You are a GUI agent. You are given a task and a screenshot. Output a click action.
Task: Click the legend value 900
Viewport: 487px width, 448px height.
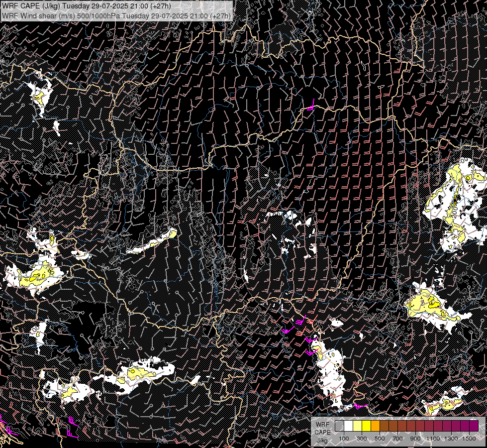415,439
